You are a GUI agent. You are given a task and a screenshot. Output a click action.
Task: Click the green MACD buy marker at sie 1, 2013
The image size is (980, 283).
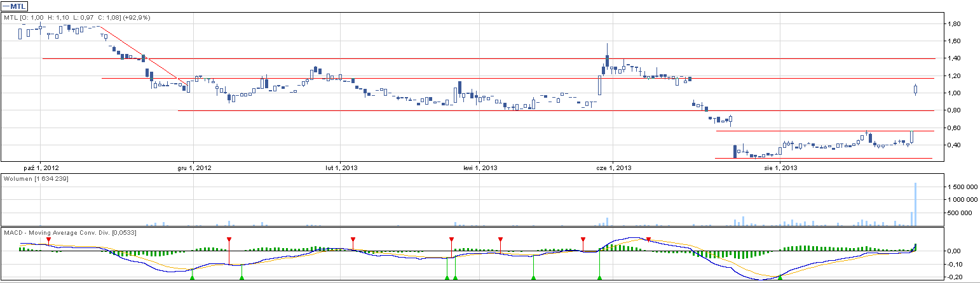pos(780,277)
